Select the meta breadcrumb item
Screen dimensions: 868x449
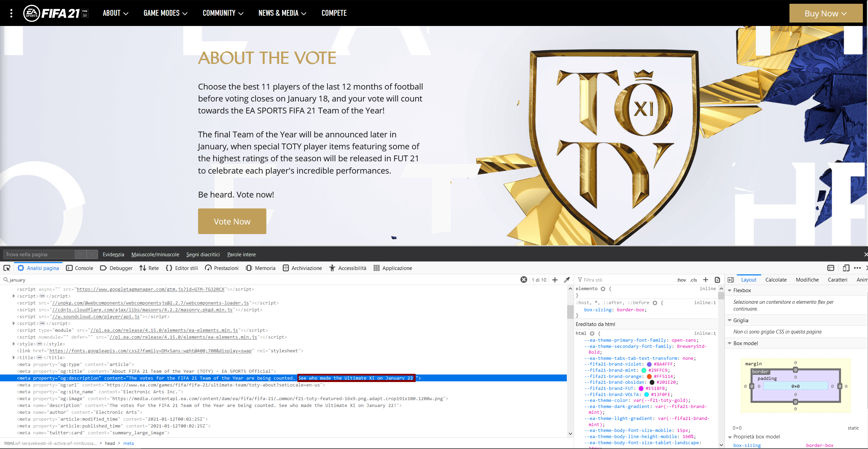point(128,443)
